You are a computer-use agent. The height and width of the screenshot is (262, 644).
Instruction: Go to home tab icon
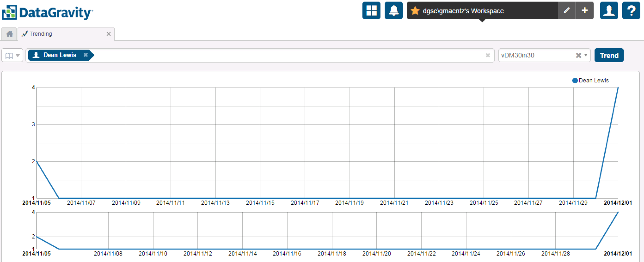[10, 34]
